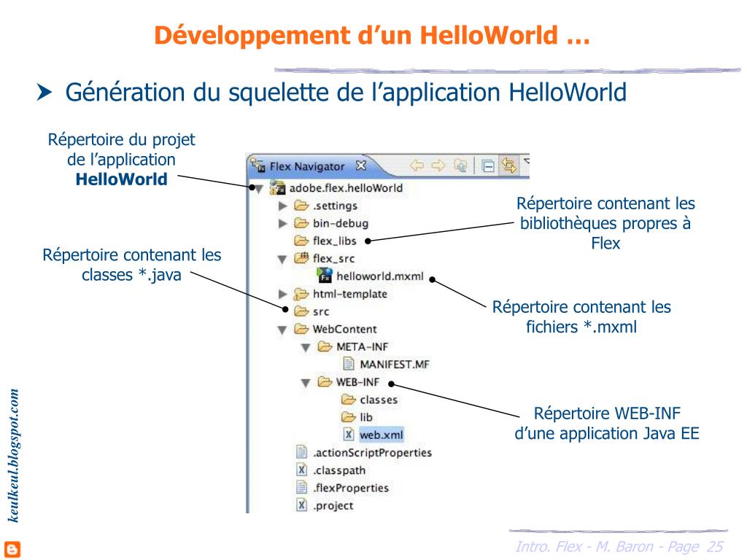Image resolution: width=747 pixels, height=560 pixels.
Task: Collapse the WebContent folder
Action: 282,330
